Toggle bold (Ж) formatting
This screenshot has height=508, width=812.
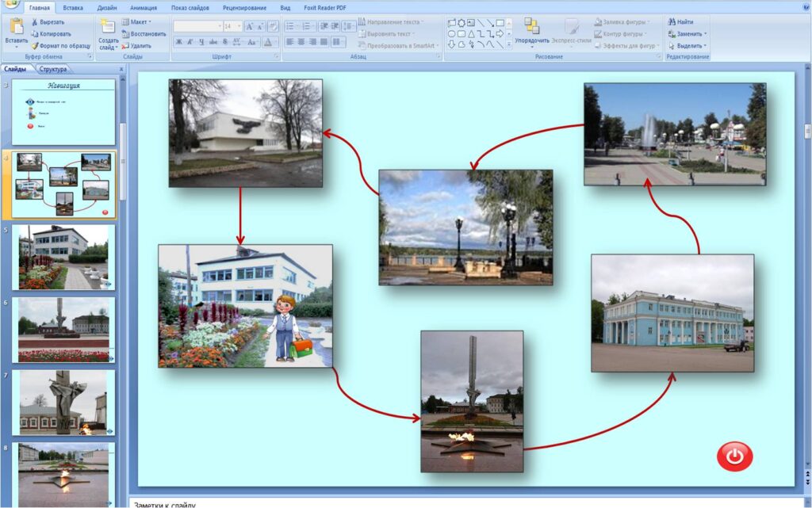click(178, 42)
